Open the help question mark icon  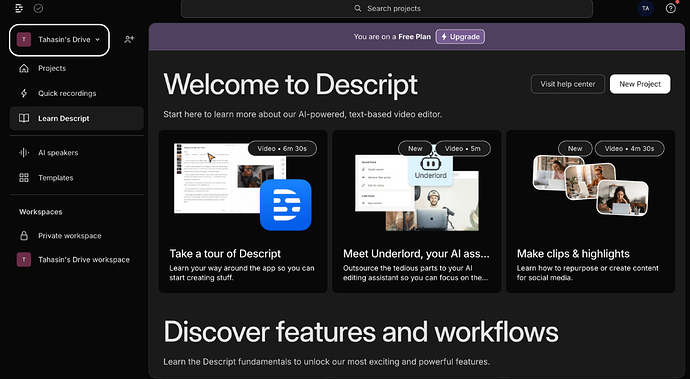670,8
